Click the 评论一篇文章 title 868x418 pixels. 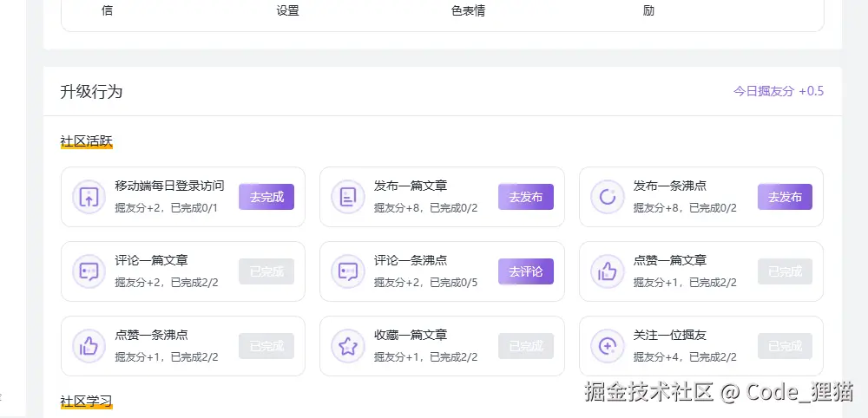click(x=151, y=260)
